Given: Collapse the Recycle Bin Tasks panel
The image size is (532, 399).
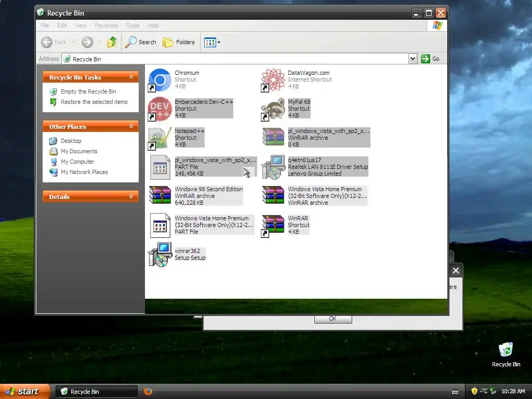Looking at the screenshot, I should pos(131,77).
